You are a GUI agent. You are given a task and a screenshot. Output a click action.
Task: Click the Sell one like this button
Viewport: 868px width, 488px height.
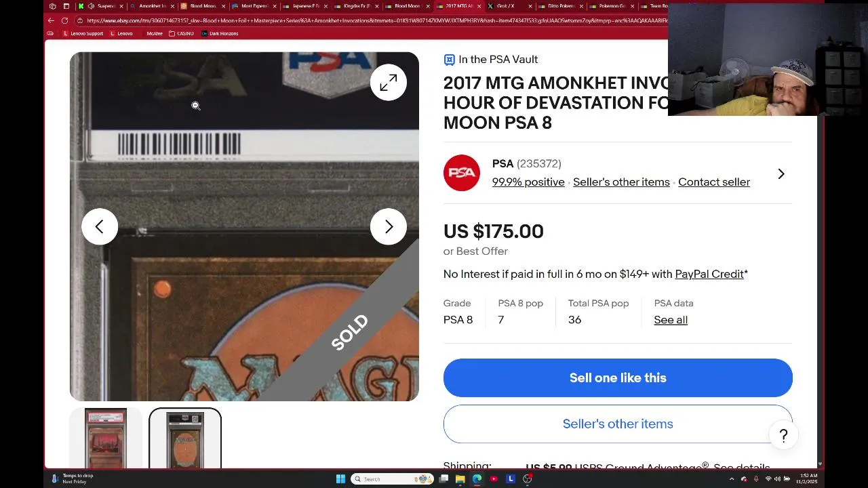click(618, 378)
